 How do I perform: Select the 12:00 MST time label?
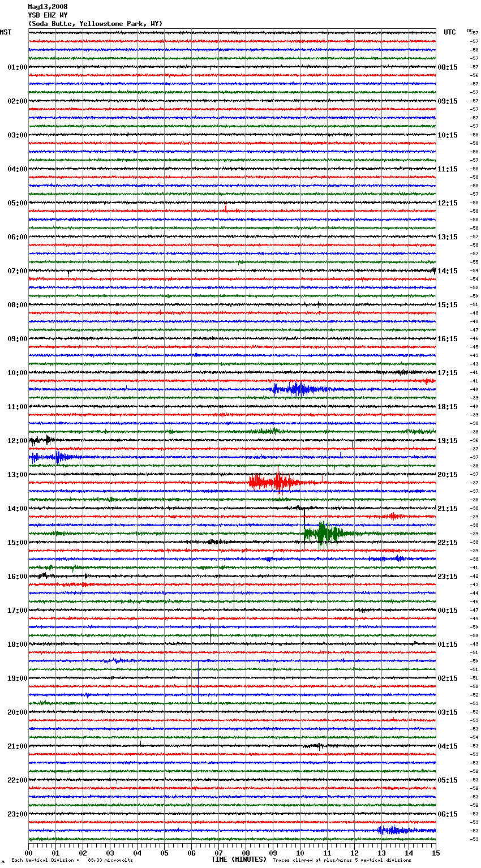pyautogui.click(x=17, y=441)
